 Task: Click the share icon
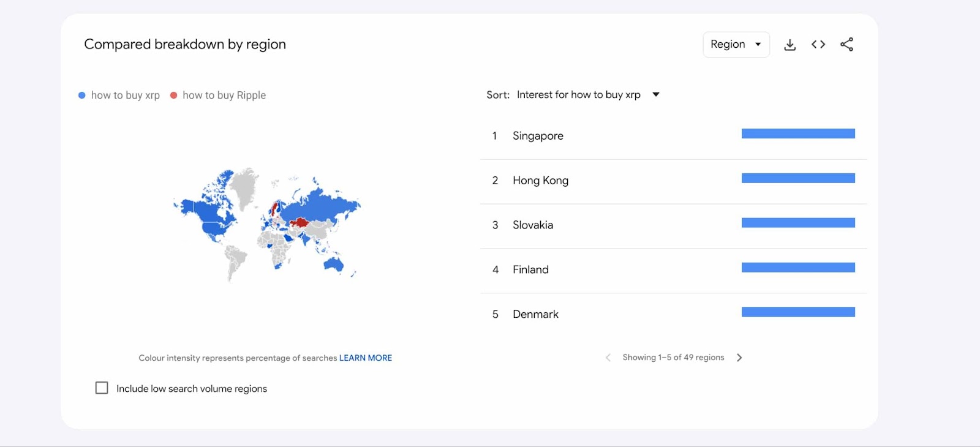click(x=846, y=45)
